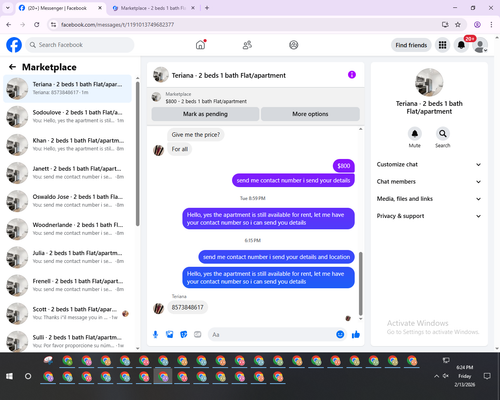
Task: View site information icon in address bar
Action: [53, 24]
